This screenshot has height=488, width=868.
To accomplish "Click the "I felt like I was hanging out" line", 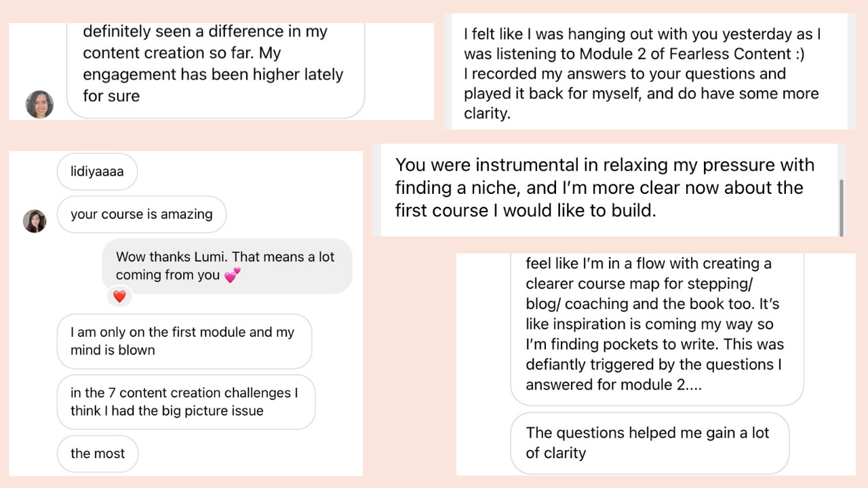I will [x=641, y=34].
